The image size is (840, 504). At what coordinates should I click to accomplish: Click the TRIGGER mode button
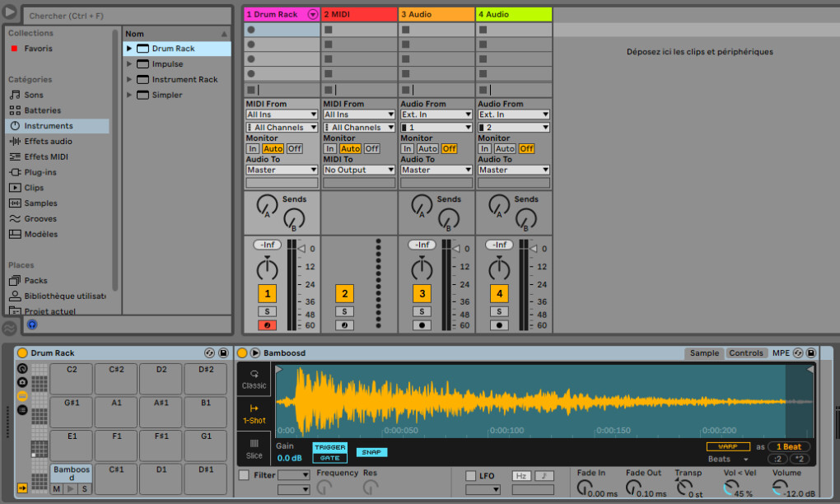point(330,447)
